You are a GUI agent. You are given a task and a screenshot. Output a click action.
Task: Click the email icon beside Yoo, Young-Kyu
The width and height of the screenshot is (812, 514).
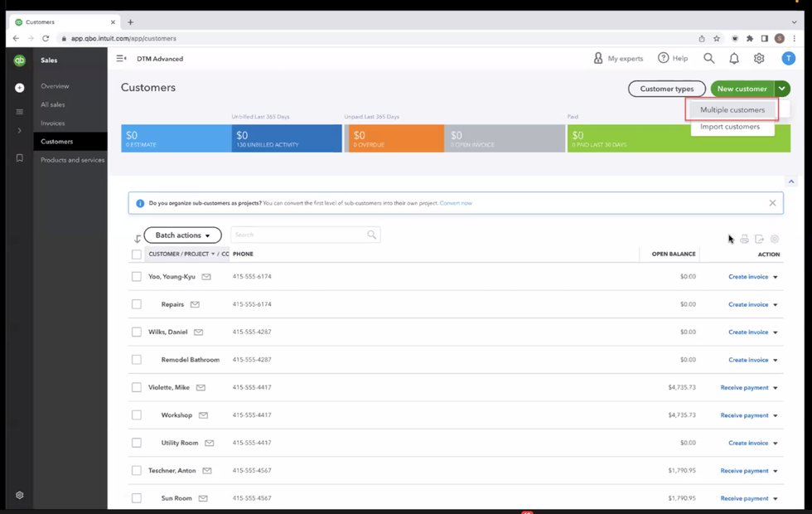tap(206, 277)
